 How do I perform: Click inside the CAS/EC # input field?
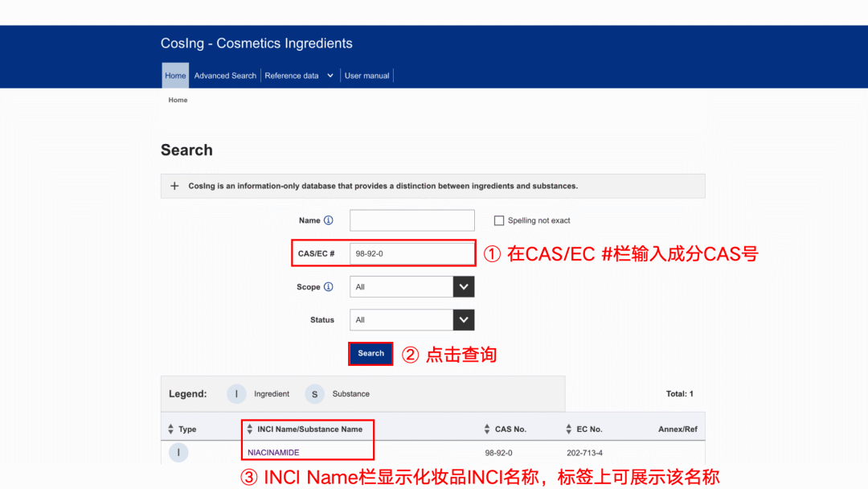pos(411,253)
